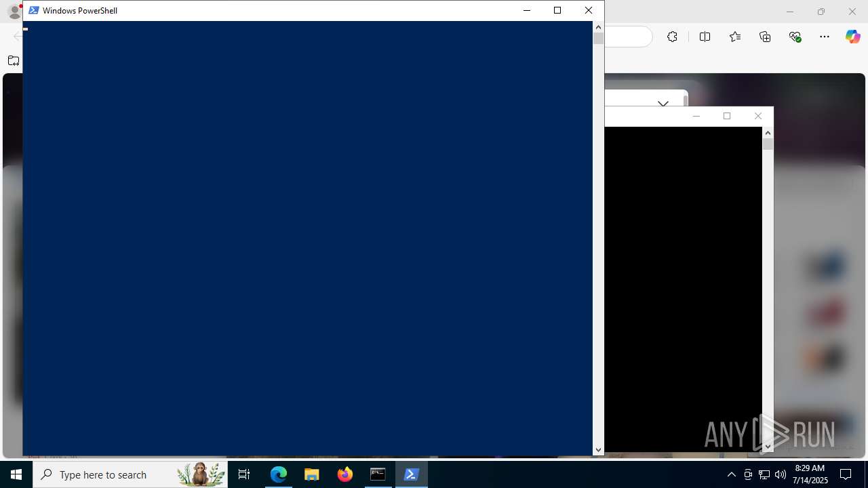Switch to the PowerShell taskbar icon
Viewport: 868px width, 488px height.
pos(411,474)
